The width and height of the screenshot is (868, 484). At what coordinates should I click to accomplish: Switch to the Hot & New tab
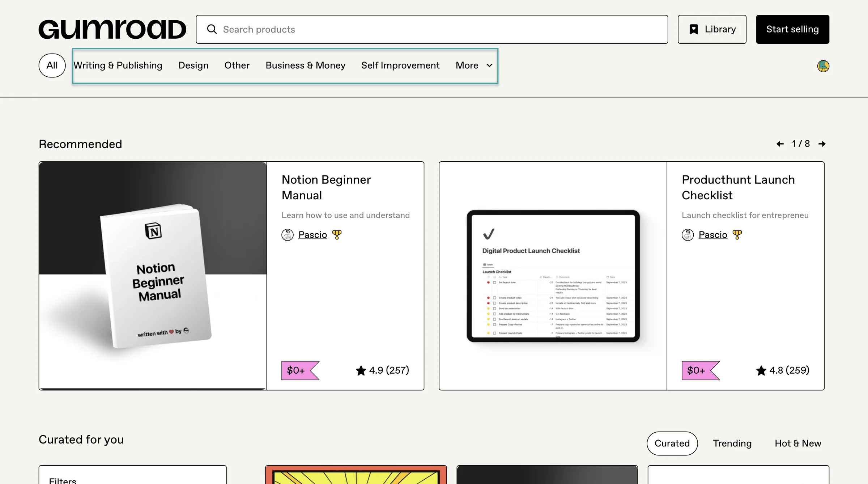[x=798, y=443]
